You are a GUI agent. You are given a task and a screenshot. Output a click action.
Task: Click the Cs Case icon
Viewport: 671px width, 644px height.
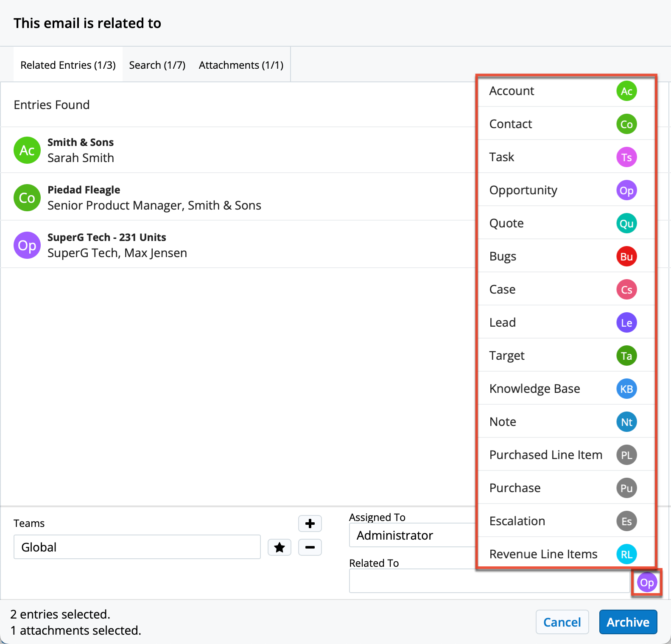point(626,289)
